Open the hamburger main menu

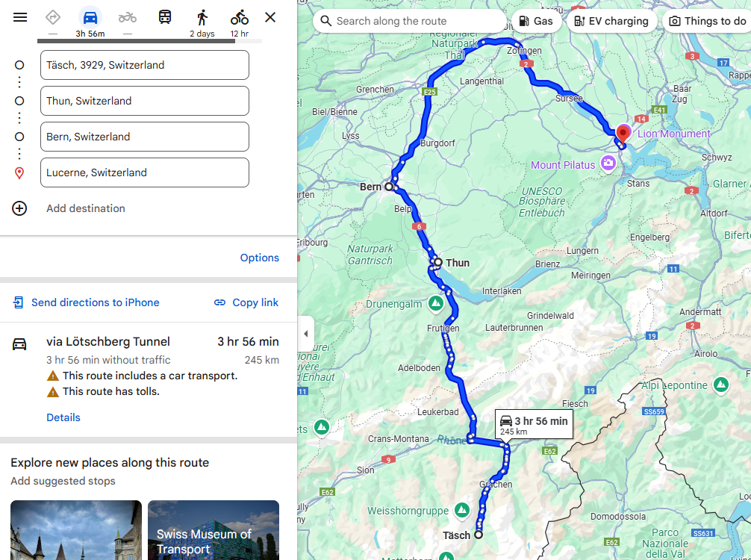tap(20, 18)
